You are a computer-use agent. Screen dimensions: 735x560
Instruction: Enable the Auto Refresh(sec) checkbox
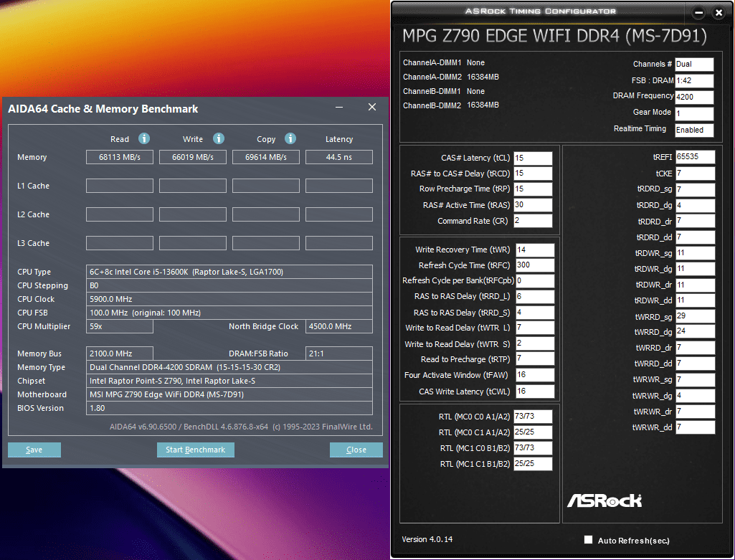point(588,540)
